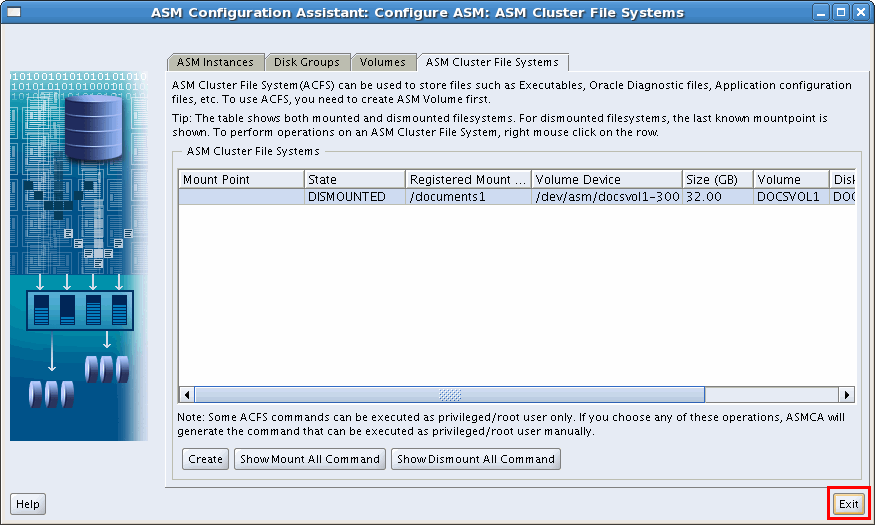Screen dimensions: 875x525
Task: Click the Size (GB) column header
Action: click(718, 179)
